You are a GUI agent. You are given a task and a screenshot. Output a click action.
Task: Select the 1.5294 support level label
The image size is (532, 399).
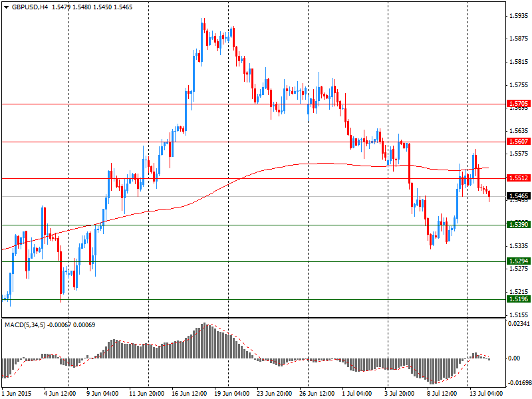pos(519,261)
